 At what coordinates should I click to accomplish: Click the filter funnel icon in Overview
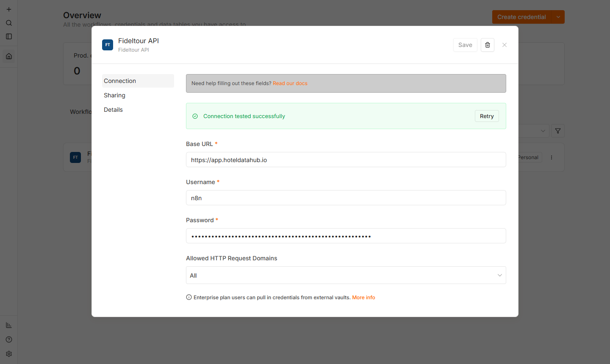click(558, 131)
